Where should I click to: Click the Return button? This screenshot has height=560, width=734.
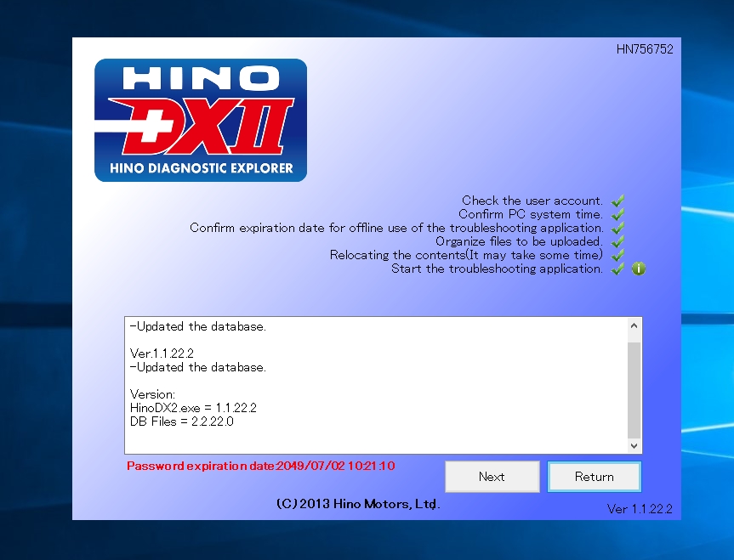pyautogui.click(x=594, y=477)
